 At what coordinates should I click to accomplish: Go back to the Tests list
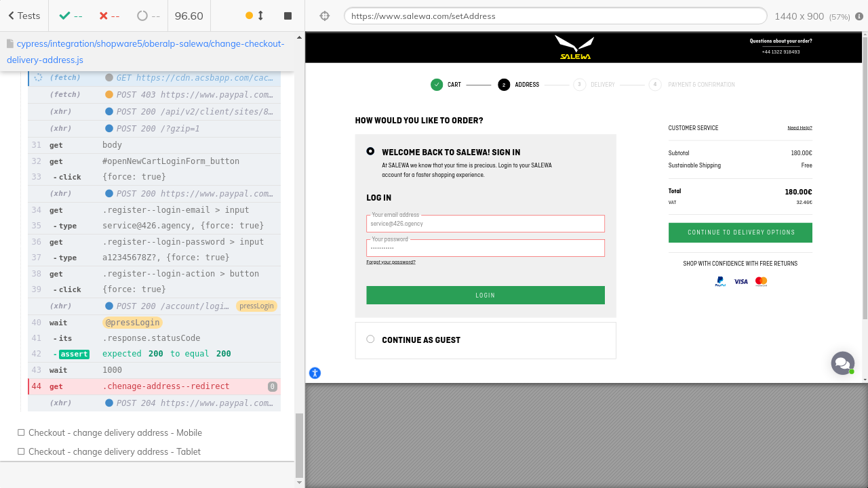pos(24,16)
